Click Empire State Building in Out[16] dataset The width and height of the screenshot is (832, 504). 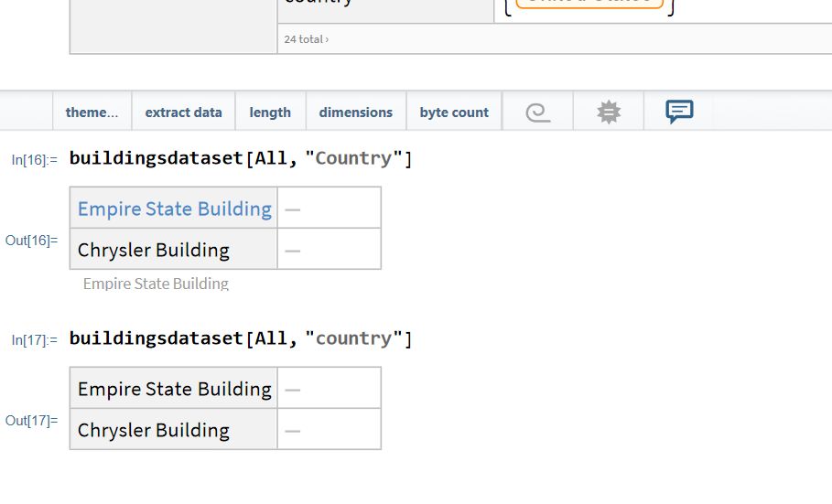click(175, 209)
